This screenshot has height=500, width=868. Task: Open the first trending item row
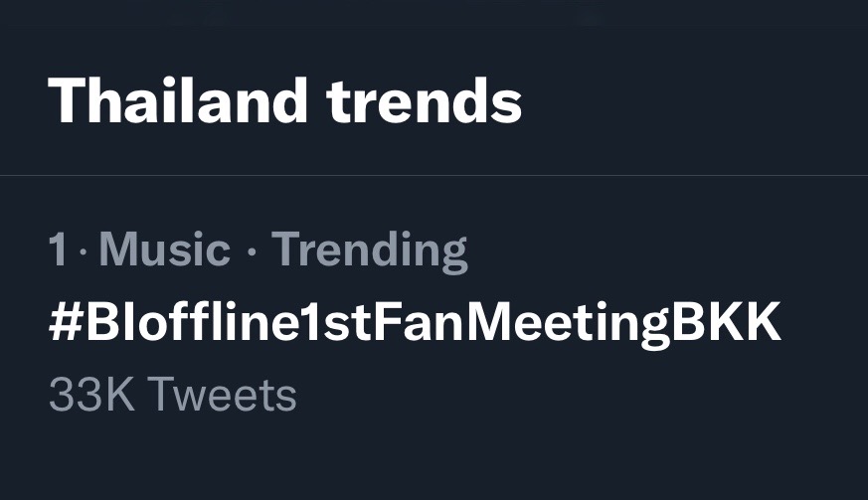pyautogui.click(x=434, y=321)
